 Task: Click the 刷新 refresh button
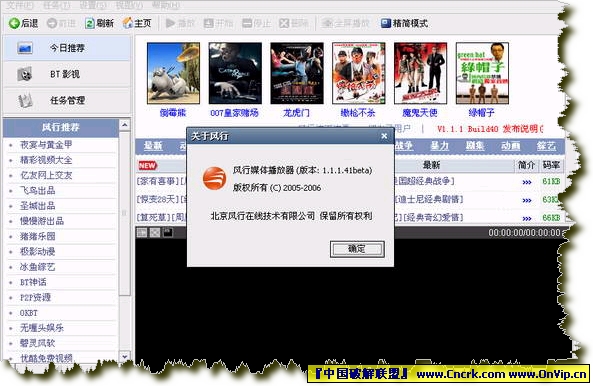99,23
